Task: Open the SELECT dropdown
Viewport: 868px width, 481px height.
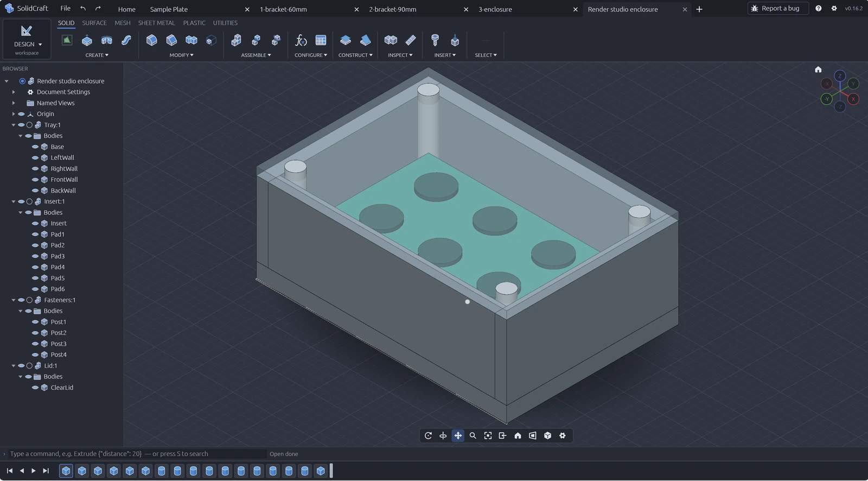Action: click(x=486, y=55)
